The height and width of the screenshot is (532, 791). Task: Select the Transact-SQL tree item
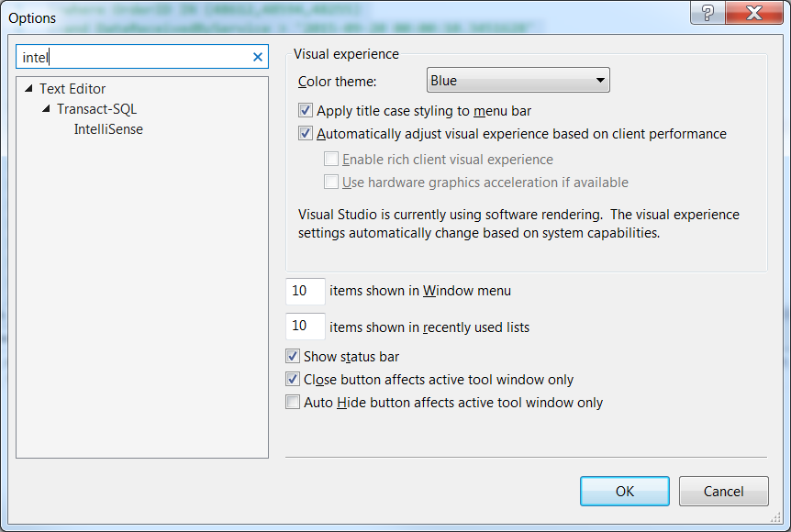tap(96, 109)
